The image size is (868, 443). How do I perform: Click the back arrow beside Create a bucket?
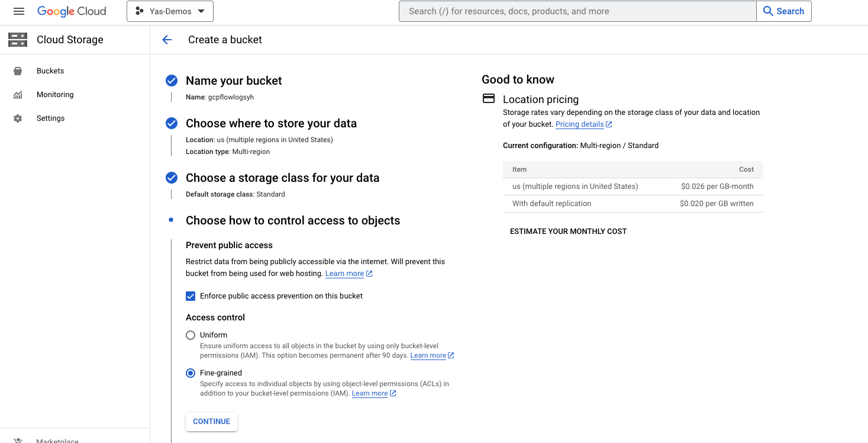tap(167, 40)
